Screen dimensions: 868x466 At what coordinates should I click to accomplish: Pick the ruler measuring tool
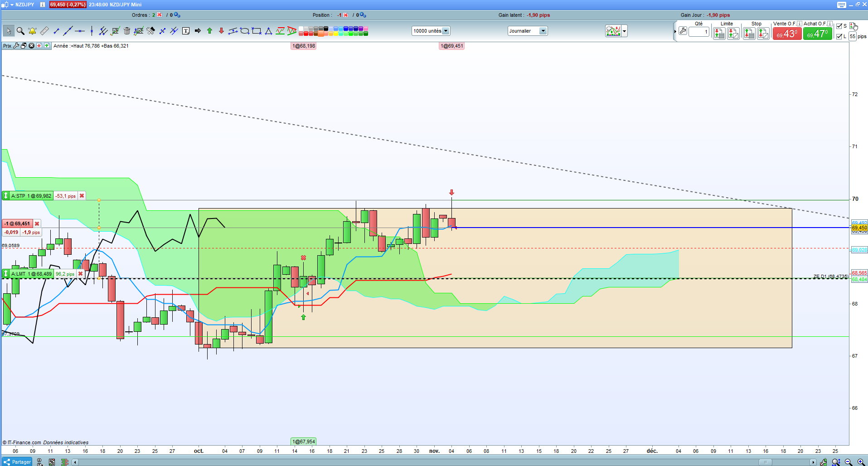(x=44, y=31)
